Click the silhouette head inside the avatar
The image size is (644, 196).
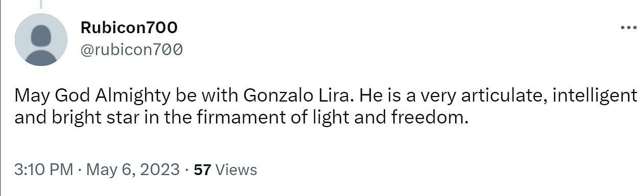click(x=41, y=36)
